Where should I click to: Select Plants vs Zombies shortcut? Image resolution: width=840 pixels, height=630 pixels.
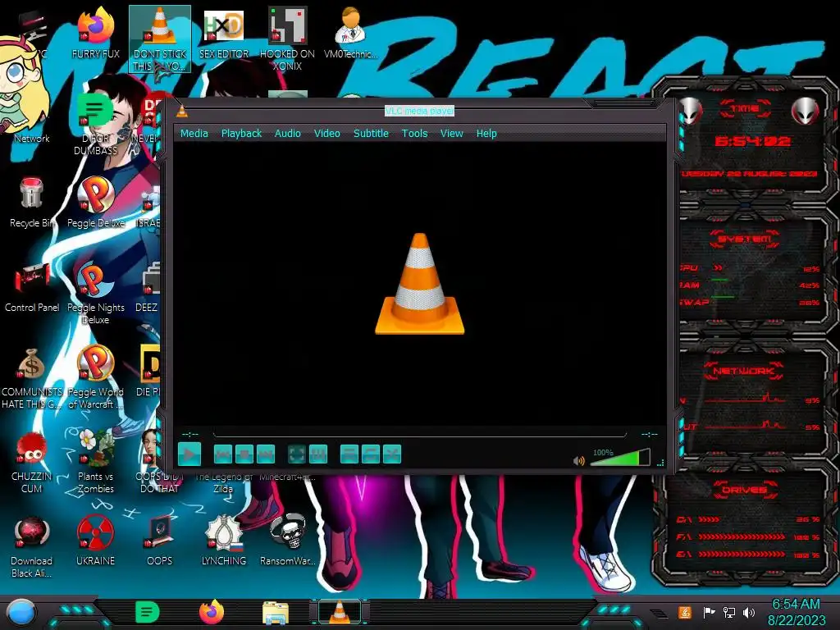(x=96, y=462)
